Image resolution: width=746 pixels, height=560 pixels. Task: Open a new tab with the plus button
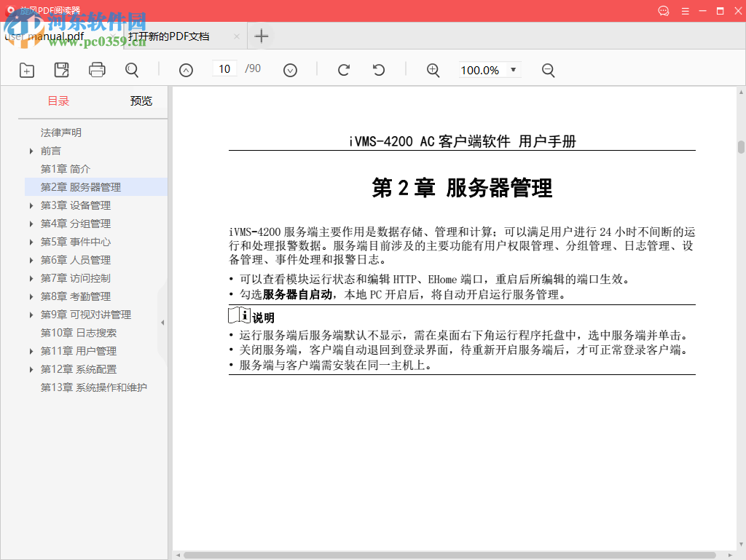[261, 35]
